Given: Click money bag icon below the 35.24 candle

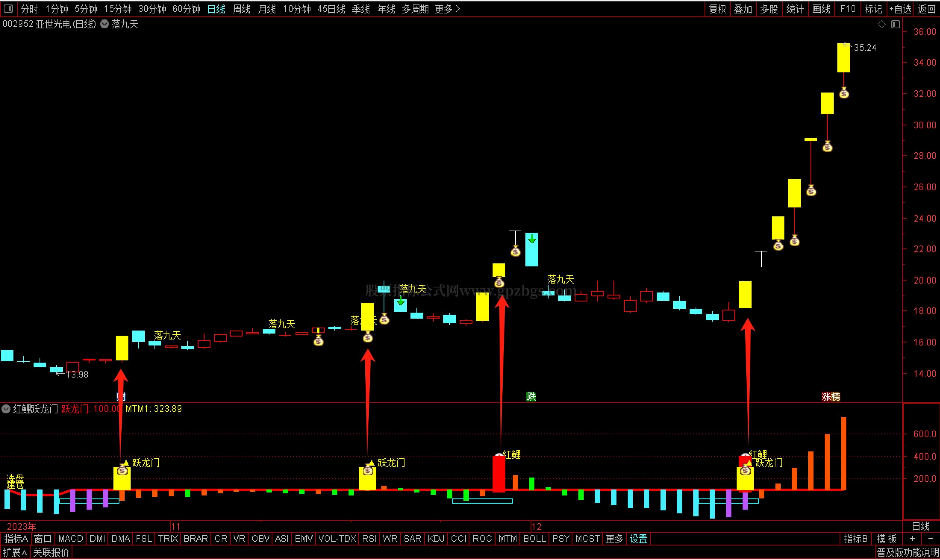Looking at the screenshot, I should point(844,93).
